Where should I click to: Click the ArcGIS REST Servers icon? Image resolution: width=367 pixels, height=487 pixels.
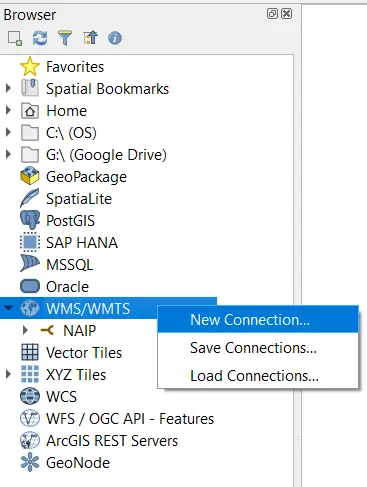30,440
